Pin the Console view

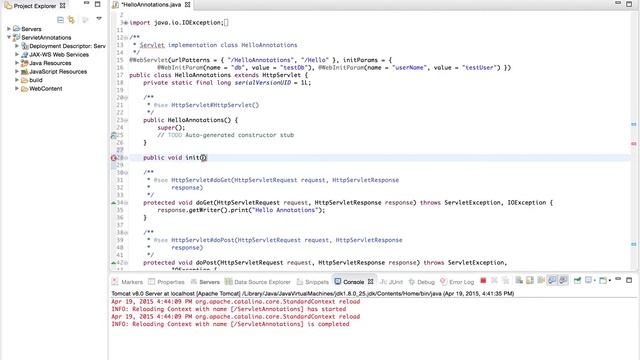click(x=578, y=280)
